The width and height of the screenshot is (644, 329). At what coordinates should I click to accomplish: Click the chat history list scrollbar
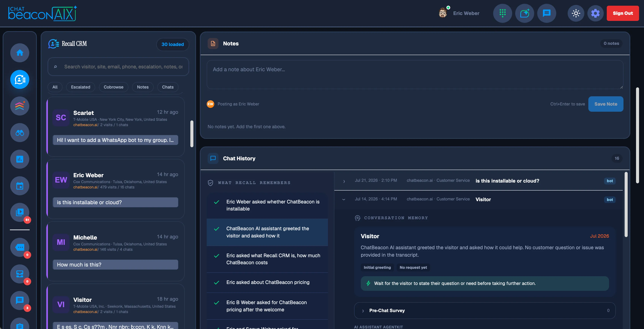tap(626, 204)
